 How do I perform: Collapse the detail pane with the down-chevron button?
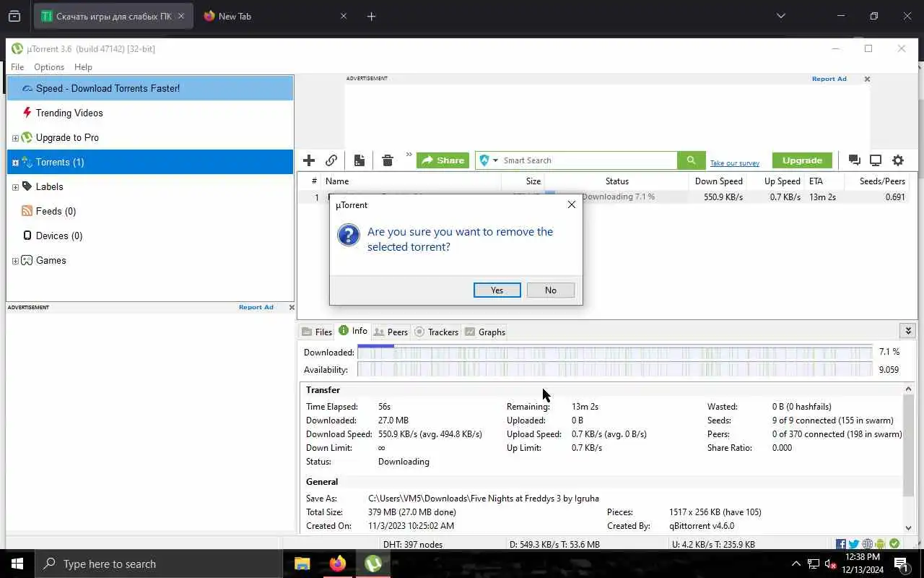[x=908, y=331]
